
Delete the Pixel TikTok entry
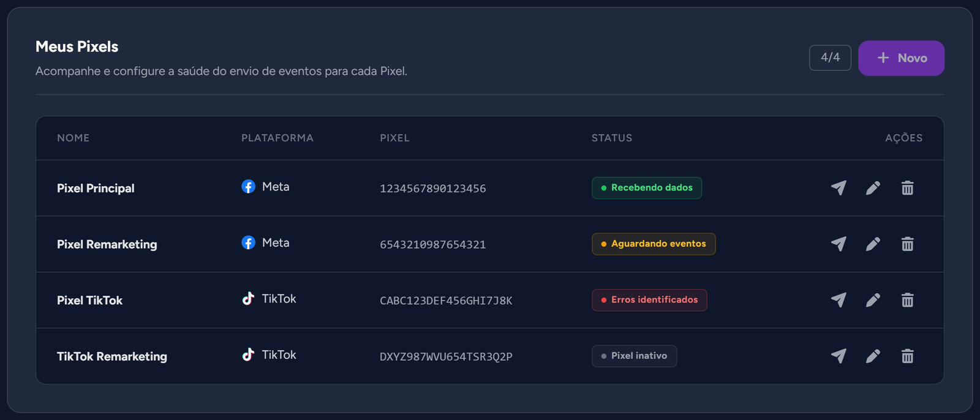(x=908, y=300)
